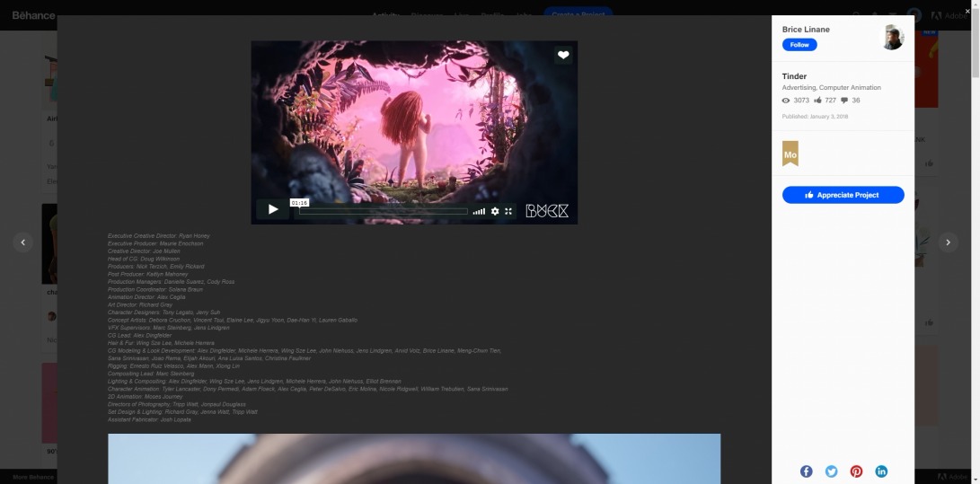The height and width of the screenshot is (484, 980).
Task: Open the Behance home logo
Action: coord(34,15)
